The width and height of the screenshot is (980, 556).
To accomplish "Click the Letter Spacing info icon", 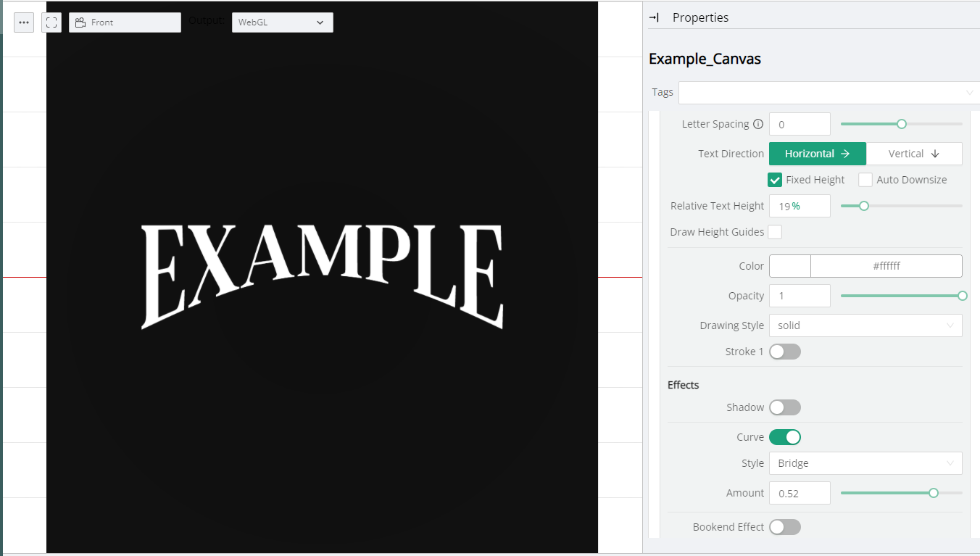I will tap(758, 124).
